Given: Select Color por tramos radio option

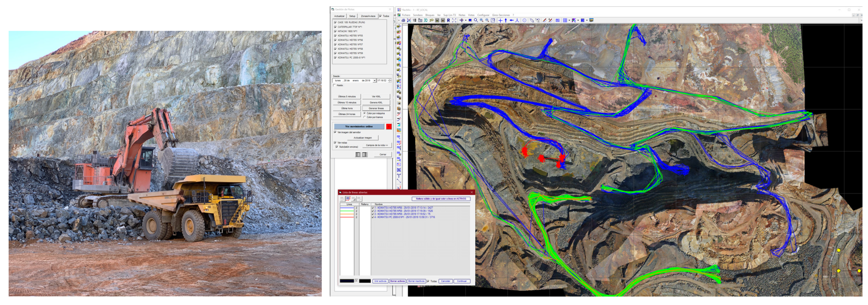Looking at the screenshot, I should coord(365,117).
